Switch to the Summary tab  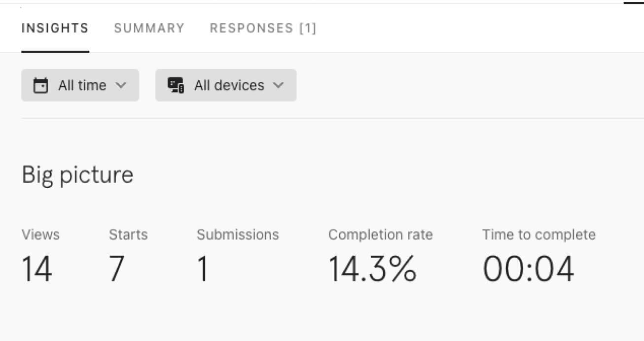pyautogui.click(x=149, y=28)
